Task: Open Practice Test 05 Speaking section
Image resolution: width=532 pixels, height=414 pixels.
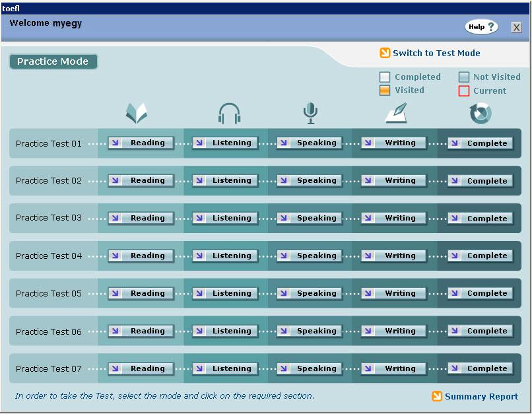Action: coord(310,293)
